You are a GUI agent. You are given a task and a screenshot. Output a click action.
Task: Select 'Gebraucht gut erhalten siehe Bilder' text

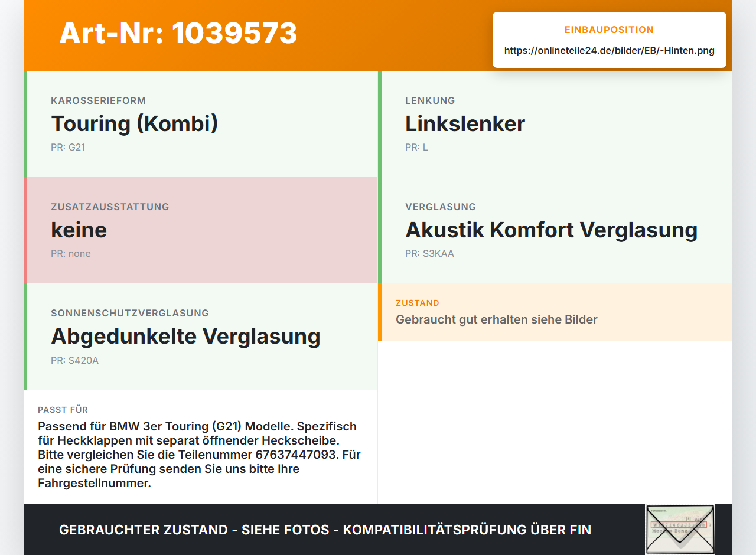497,320
